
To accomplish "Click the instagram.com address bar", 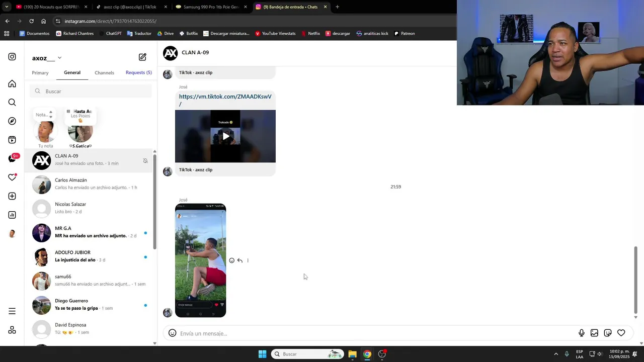I will coord(252,21).
